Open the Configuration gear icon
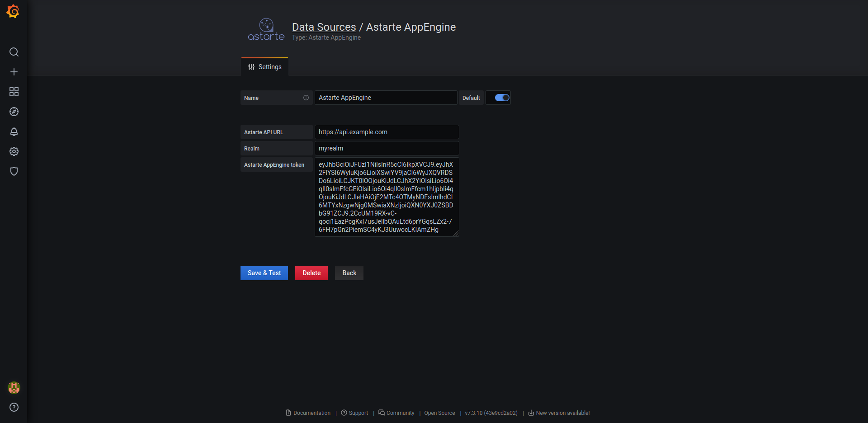Image resolution: width=868 pixels, height=423 pixels. pyautogui.click(x=14, y=151)
